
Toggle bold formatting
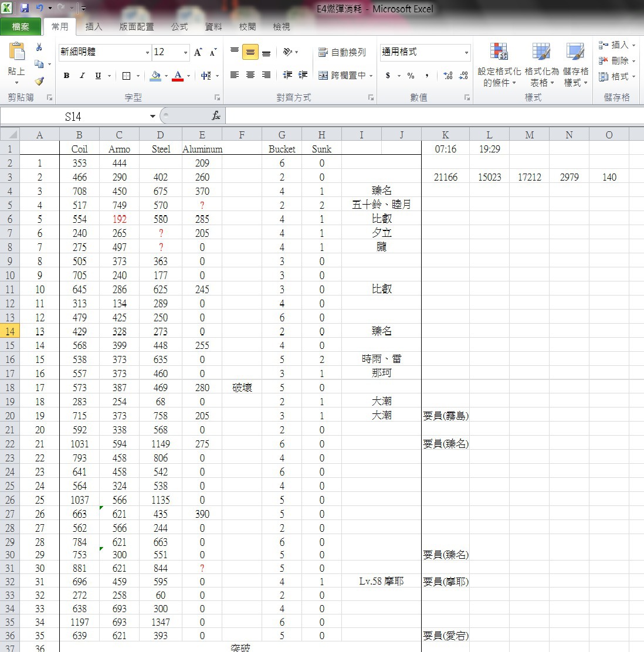click(x=66, y=76)
